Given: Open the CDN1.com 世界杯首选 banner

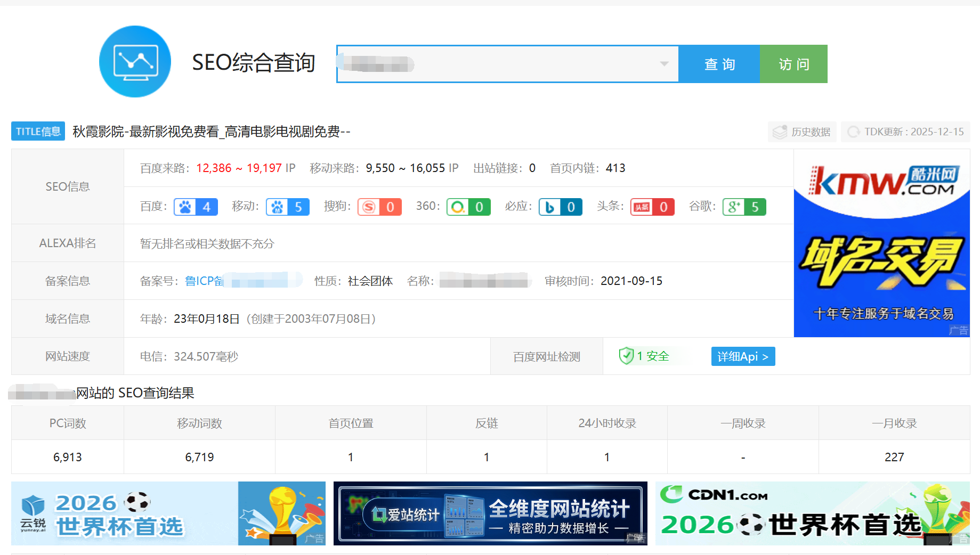Looking at the screenshot, I should (813, 513).
